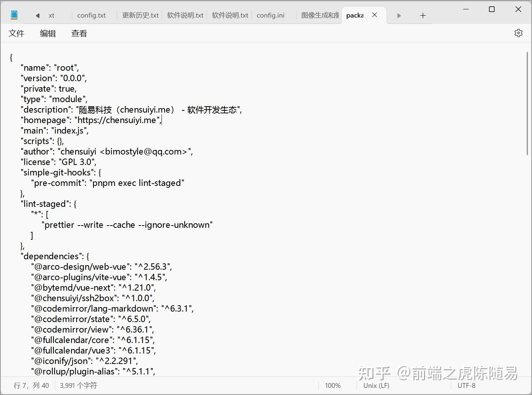Open Notepad settings with the gear icon
The height and width of the screenshot is (395, 532).
click(518, 33)
